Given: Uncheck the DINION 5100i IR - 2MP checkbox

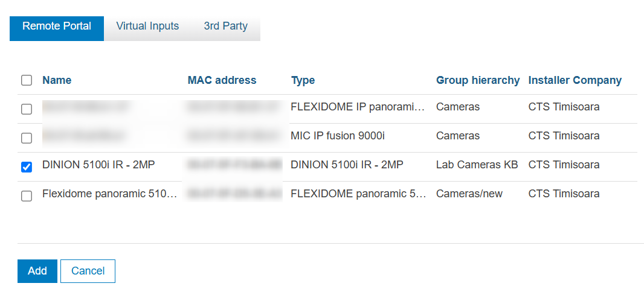Looking at the screenshot, I should [27, 167].
